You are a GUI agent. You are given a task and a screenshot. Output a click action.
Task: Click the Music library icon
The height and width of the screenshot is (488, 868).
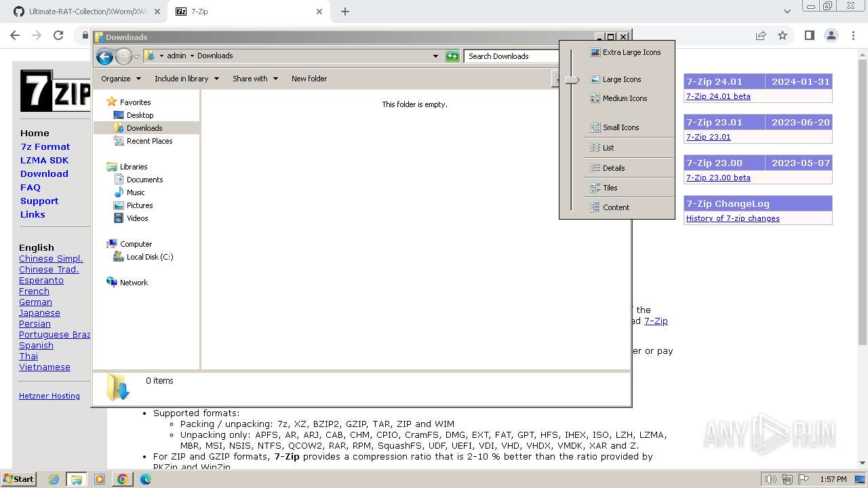[119, 192]
